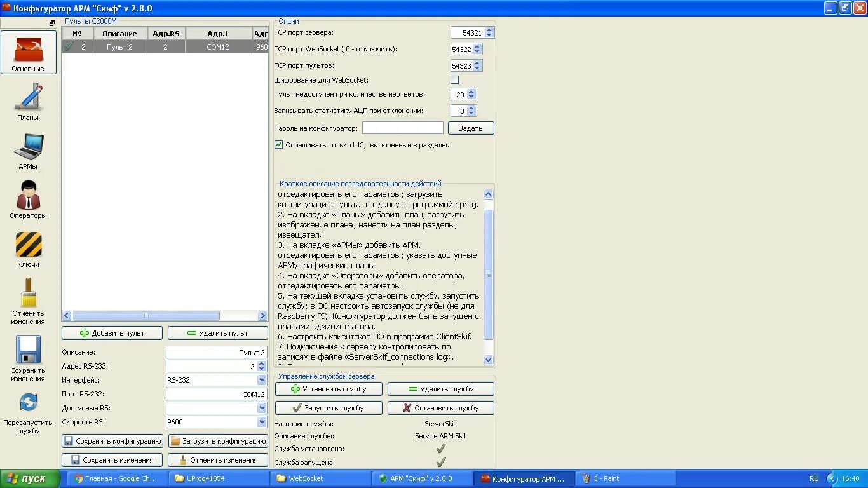
Task: Click Порт RS-232 field COM12
Action: [x=216, y=395]
